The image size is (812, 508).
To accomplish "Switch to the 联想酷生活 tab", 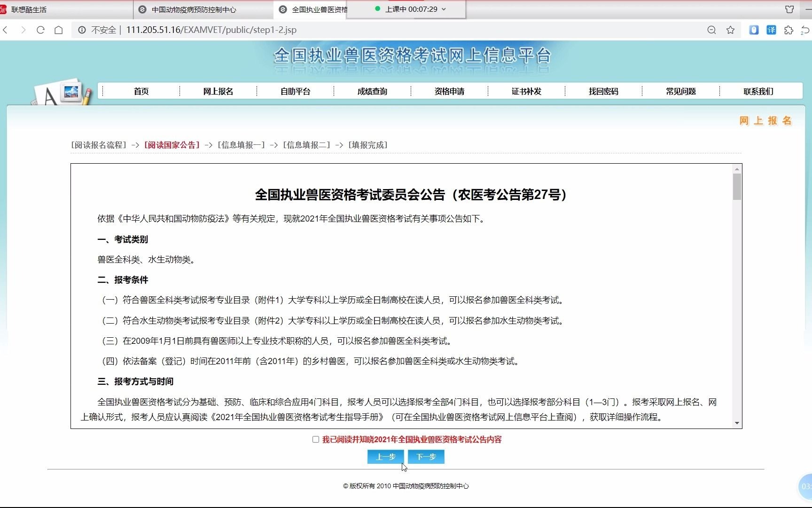I will tap(66, 9).
